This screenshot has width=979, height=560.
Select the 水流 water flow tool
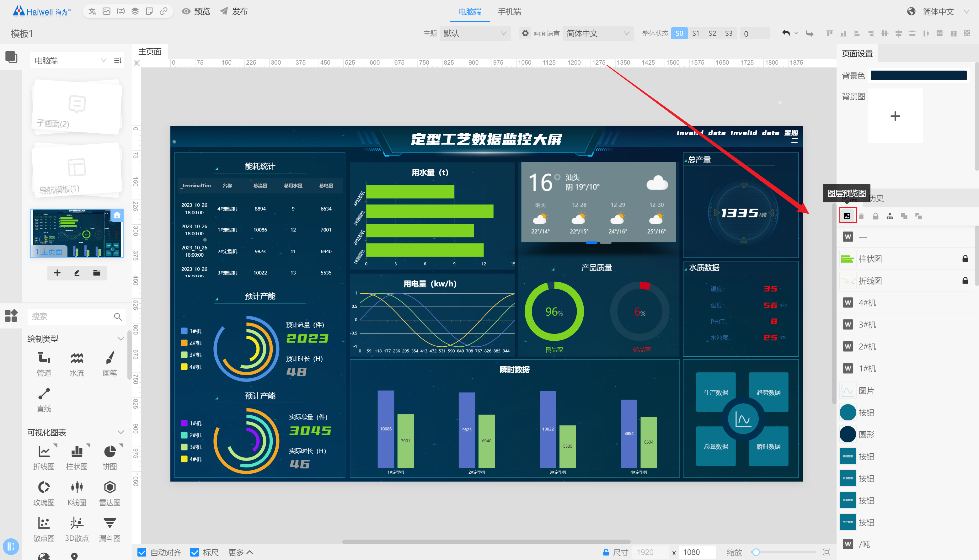tap(77, 364)
